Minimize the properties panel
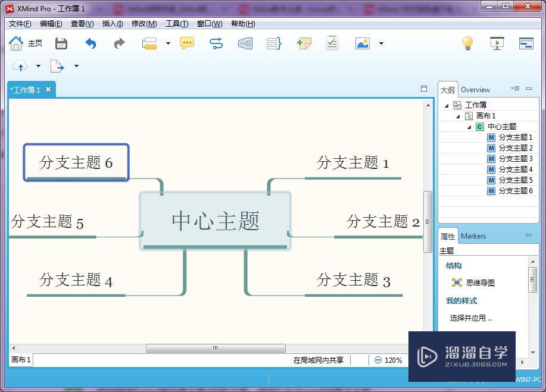The height and width of the screenshot is (392, 546). (529, 235)
